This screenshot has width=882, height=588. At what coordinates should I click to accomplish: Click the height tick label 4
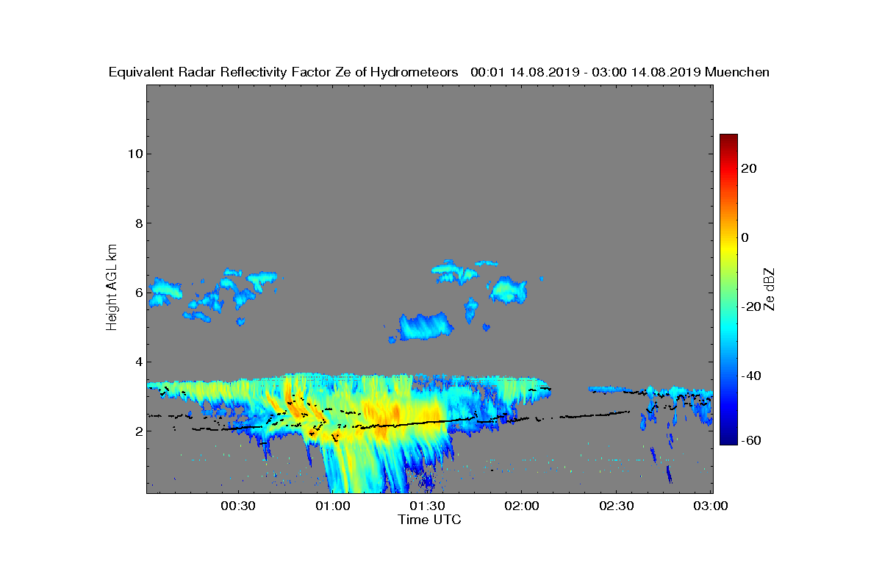pos(137,362)
